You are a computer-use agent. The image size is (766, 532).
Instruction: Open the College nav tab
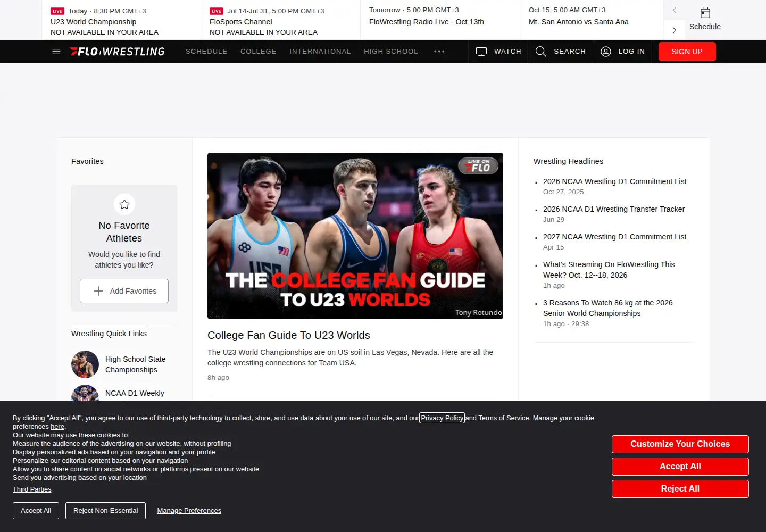tap(259, 52)
